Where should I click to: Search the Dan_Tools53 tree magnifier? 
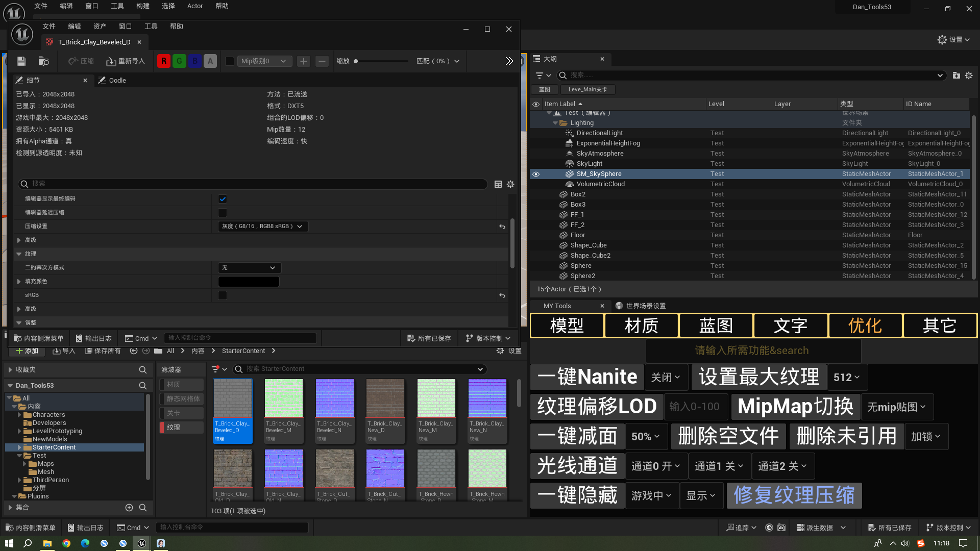[143, 386]
